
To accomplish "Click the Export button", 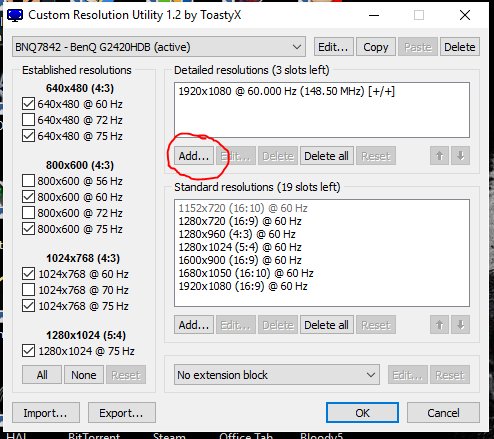I will coord(121,413).
